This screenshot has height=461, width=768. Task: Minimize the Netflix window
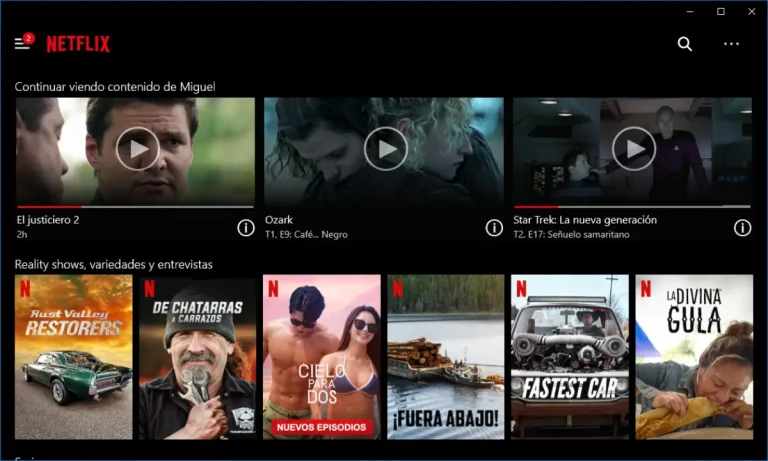click(690, 11)
